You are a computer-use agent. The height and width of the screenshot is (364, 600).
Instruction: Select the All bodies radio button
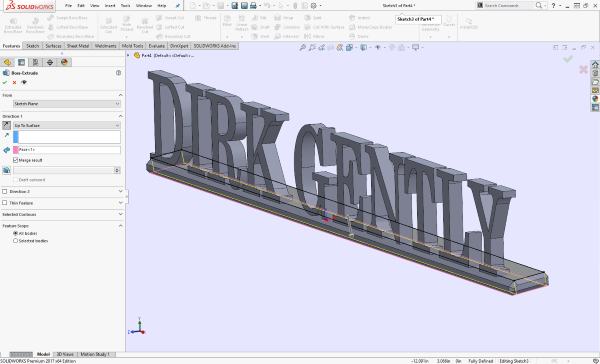[16, 233]
